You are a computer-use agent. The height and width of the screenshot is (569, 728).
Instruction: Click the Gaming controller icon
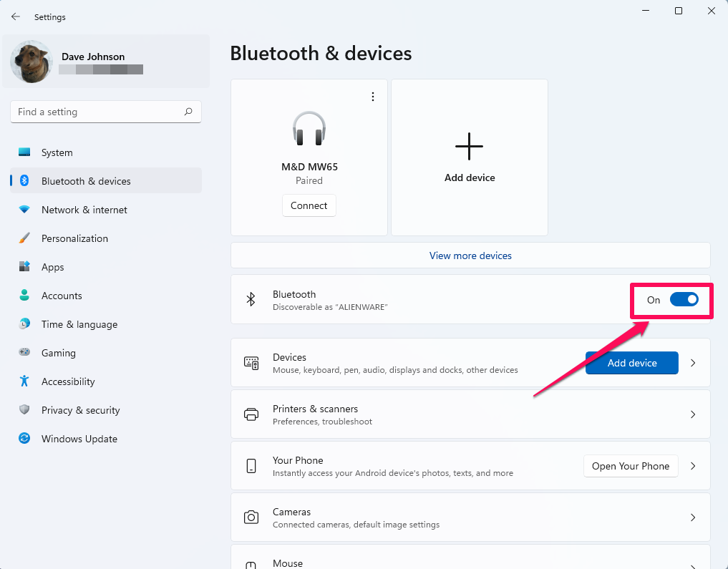(x=24, y=352)
